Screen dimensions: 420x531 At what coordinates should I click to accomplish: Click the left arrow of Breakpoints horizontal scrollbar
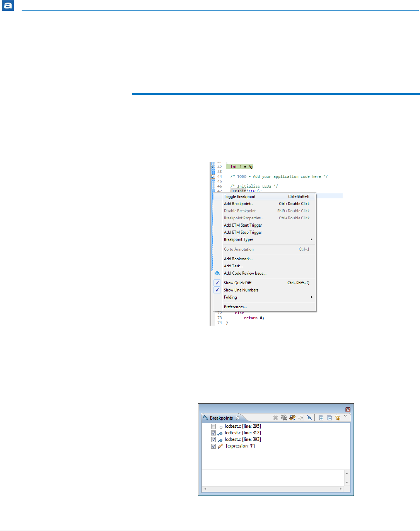pyautogui.click(x=205, y=489)
